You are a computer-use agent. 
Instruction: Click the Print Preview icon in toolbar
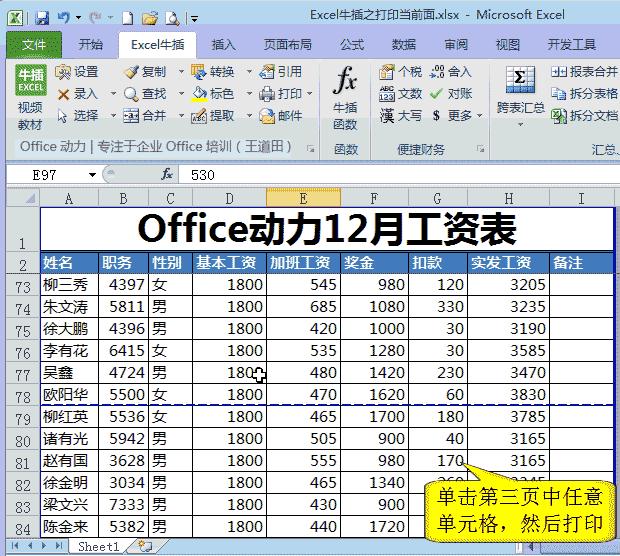click(172, 18)
